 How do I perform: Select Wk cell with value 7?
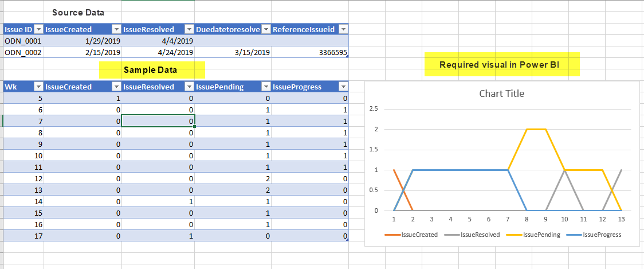point(23,122)
